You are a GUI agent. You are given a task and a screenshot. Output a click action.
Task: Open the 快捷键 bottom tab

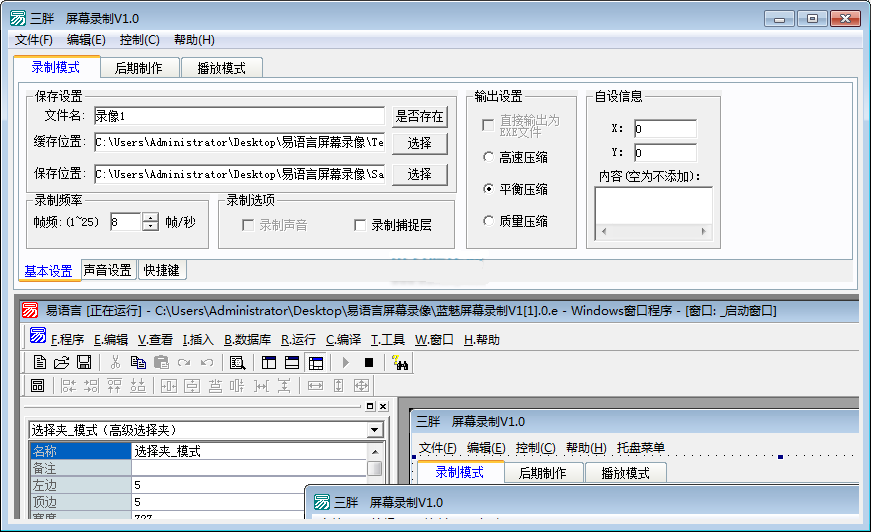point(162,270)
